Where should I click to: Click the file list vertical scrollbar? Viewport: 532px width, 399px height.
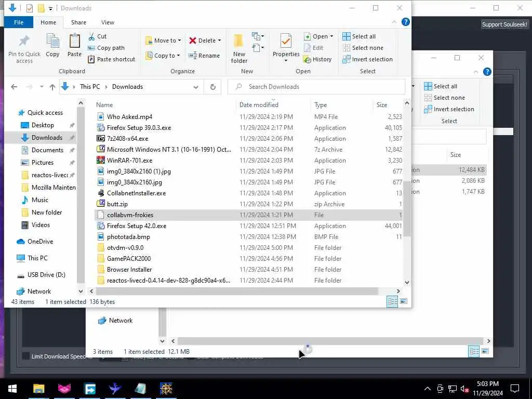click(407, 209)
